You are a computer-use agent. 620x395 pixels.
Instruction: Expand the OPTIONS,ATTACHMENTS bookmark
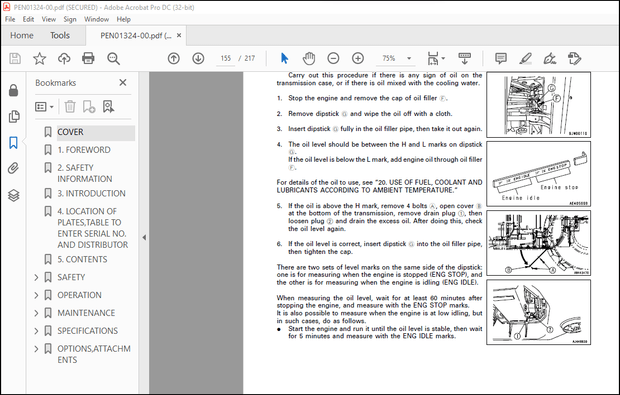(36, 349)
